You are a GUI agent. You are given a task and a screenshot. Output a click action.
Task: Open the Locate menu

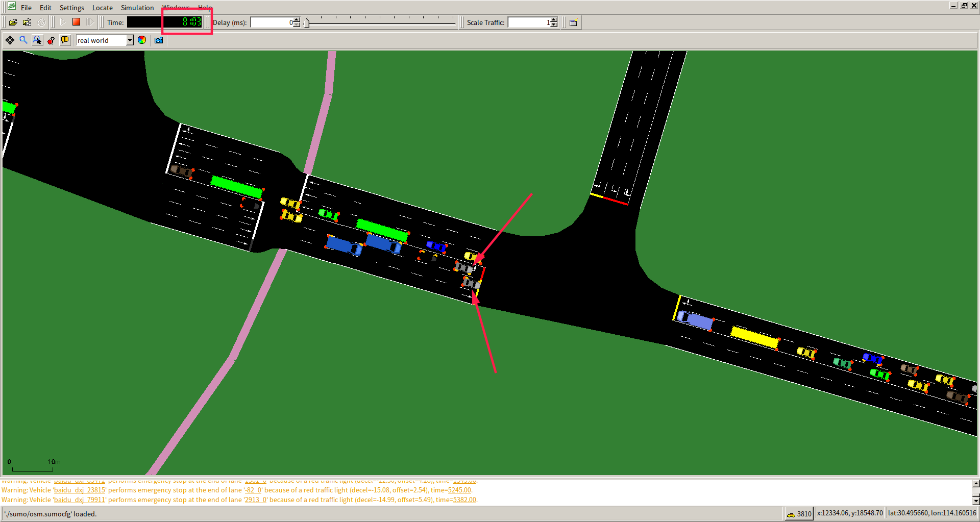(102, 7)
